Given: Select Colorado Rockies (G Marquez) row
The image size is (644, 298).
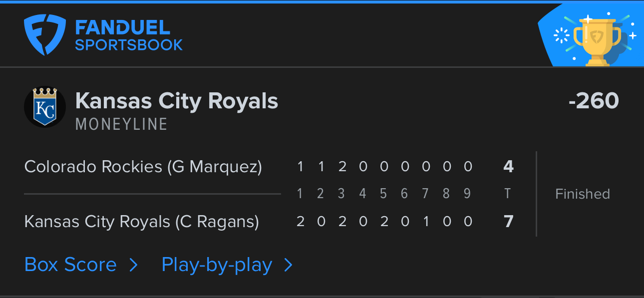Looking at the screenshot, I should 269,166.
